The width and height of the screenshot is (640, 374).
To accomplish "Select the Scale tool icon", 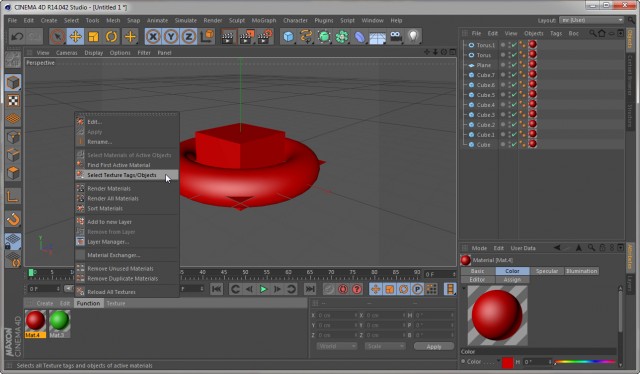I will tap(93, 37).
